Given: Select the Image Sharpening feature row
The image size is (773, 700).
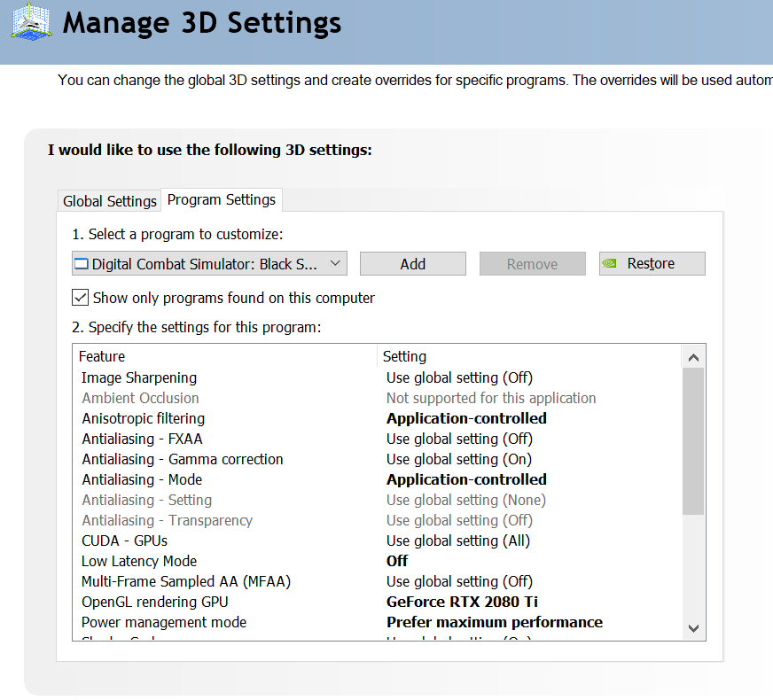Looking at the screenshot, I should pos(138,377).
